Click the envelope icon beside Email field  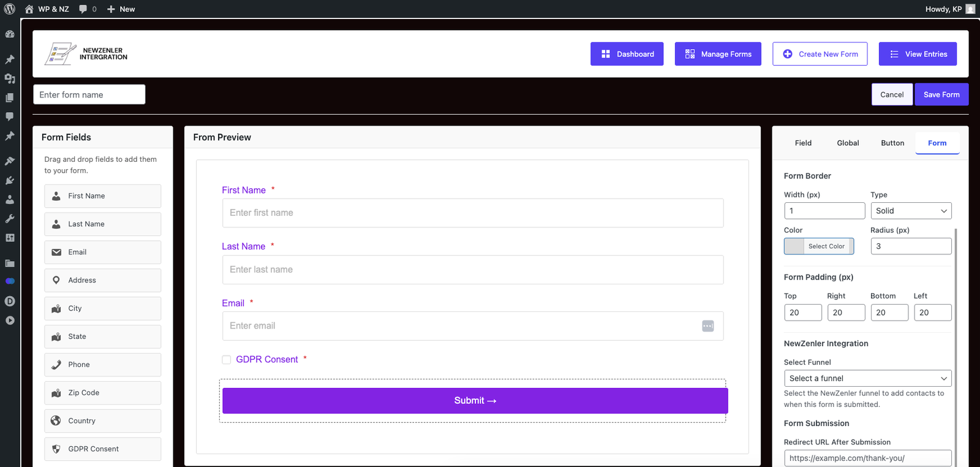click(56, 252)
